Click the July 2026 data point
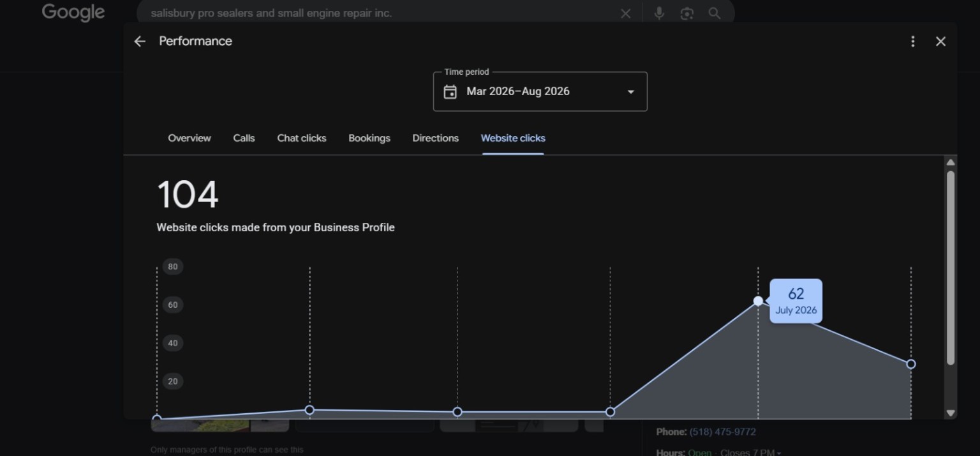The width and height of the screenshot is (980, 456). point(758,301)
